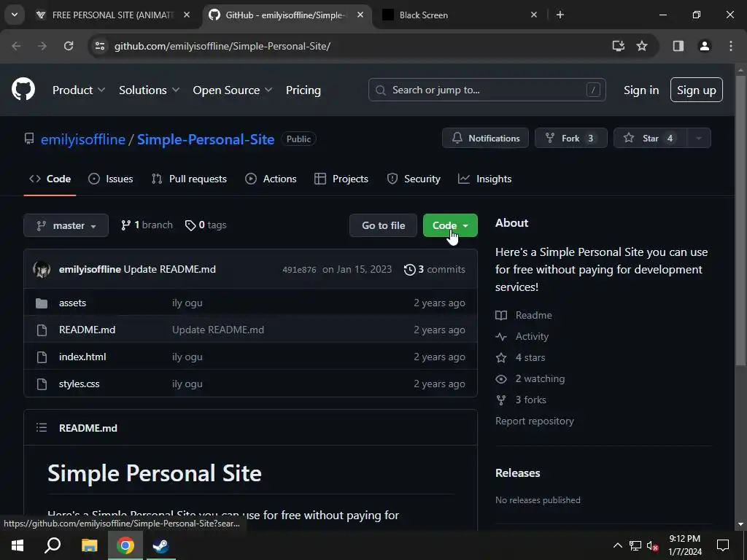Open Windows Start menu
The image size is (747, 560).
[x=18, y=545]
